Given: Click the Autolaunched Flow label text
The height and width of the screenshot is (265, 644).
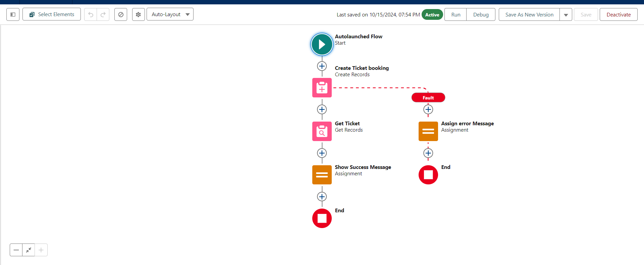Looking at the screenshot, I should coord(359,36).
